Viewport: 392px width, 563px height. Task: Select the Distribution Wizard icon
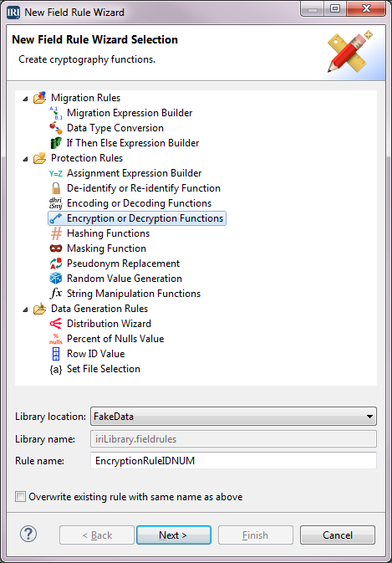56,324
